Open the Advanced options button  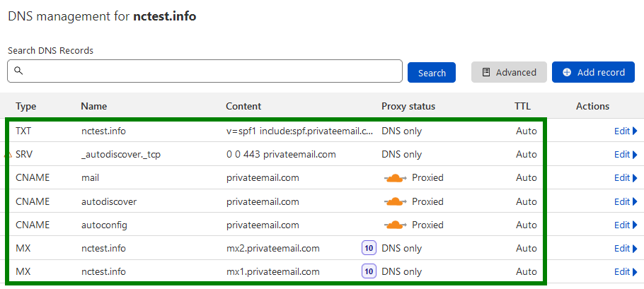click(509, 72)
